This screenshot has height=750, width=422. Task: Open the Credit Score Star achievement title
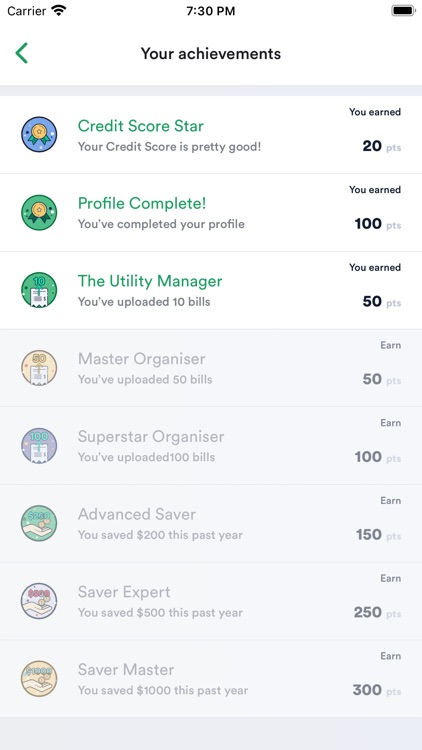click(141, 126)
